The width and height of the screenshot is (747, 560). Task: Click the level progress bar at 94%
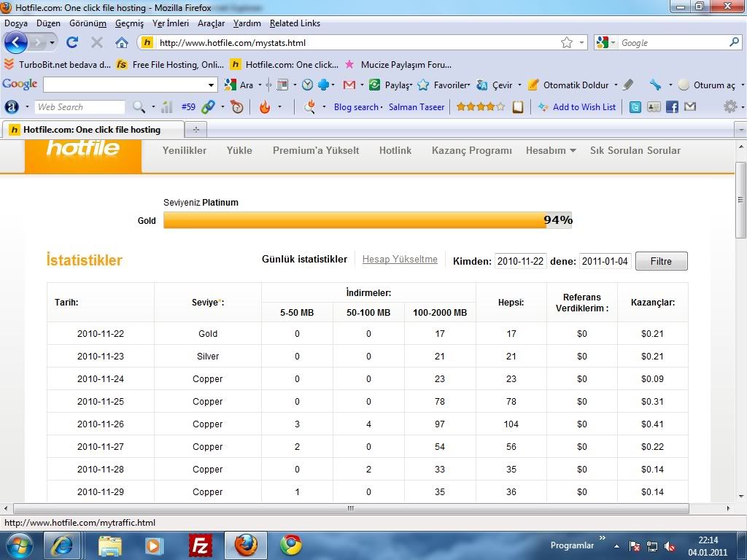pos(368,220)
